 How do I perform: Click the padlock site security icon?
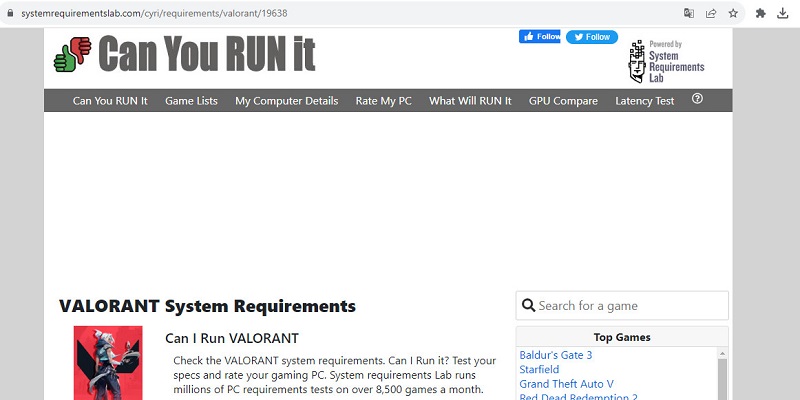pyautogui.click(x=9, y=13)
